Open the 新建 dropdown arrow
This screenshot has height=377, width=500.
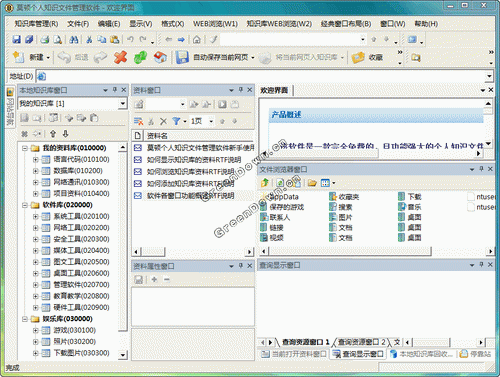(48, 58)
